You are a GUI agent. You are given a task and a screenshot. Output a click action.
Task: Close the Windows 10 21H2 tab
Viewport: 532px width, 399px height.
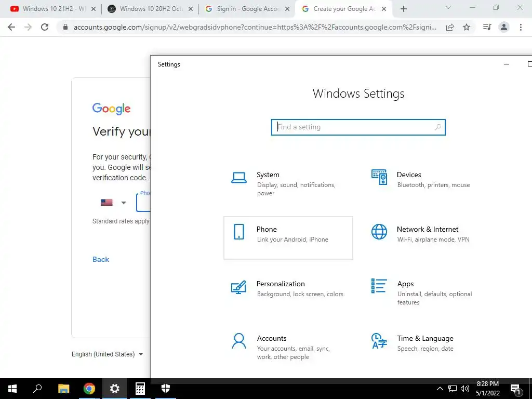coord(94,9)
